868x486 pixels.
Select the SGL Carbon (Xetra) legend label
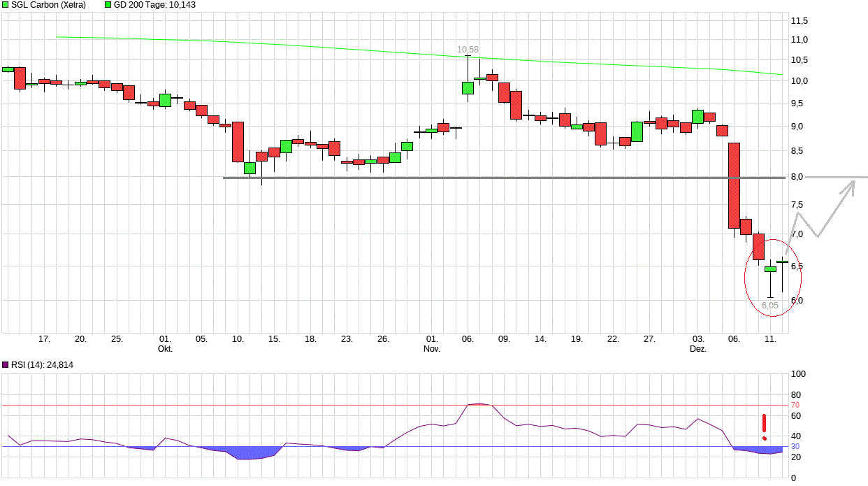tap(49, 5)
